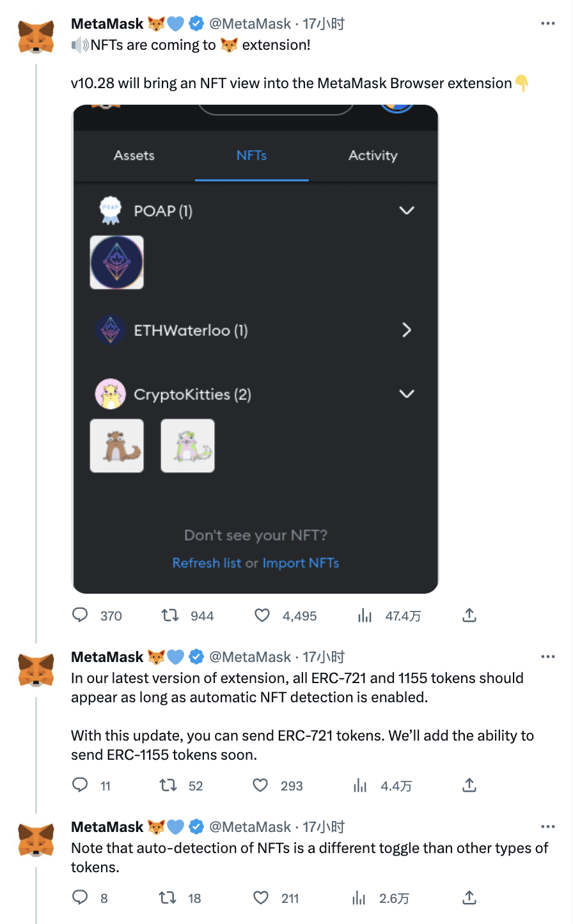Switch to the Activity tab
Screen dimensions: 573x924
click(x=373, y=155)
